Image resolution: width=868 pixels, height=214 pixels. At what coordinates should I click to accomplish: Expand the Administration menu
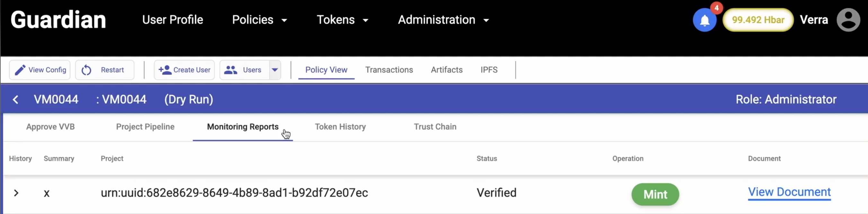pos(443,20)
